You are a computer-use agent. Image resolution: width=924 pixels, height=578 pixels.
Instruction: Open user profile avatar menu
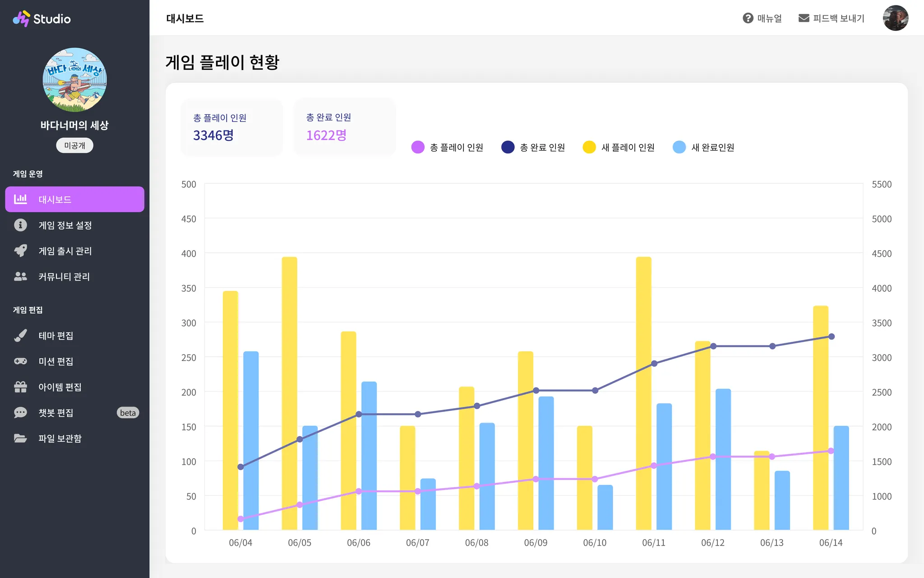(895, 18)
